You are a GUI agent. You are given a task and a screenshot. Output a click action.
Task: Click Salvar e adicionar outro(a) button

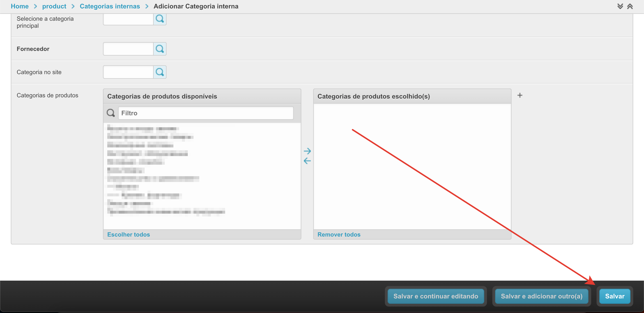tap(542, 296)
